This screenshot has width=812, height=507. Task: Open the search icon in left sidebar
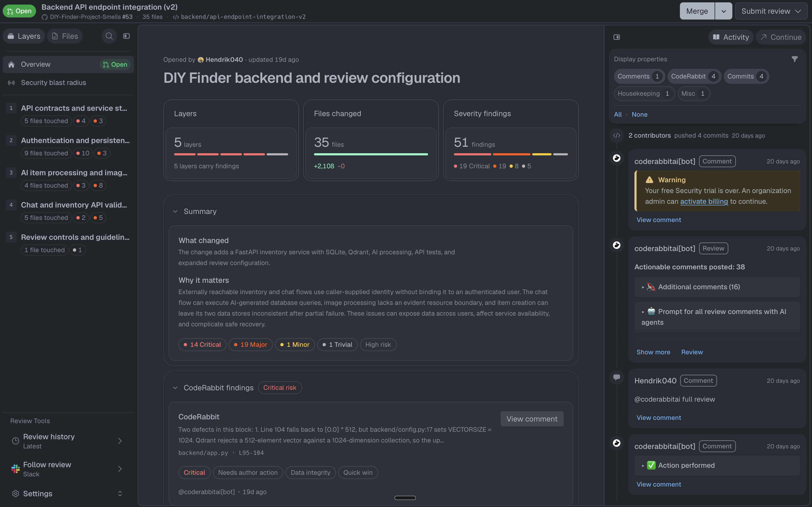coord(109,36)
